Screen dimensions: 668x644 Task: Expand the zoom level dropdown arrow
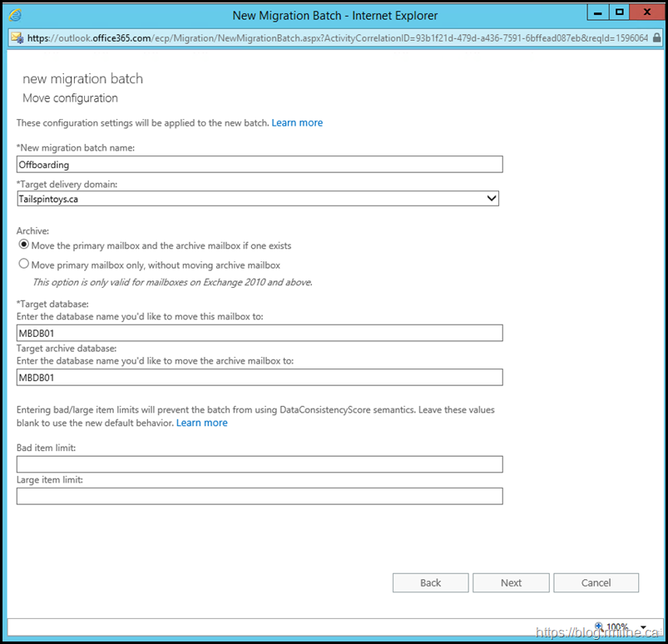643,627
